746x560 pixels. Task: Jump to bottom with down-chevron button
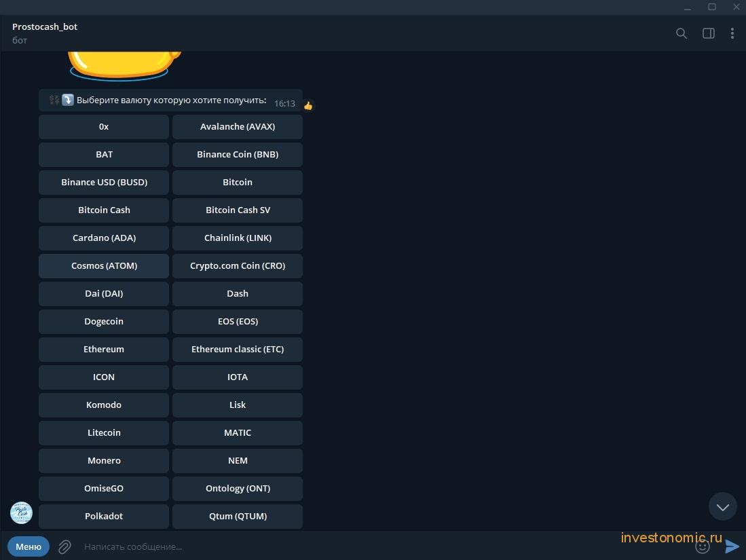click(723, 506)
